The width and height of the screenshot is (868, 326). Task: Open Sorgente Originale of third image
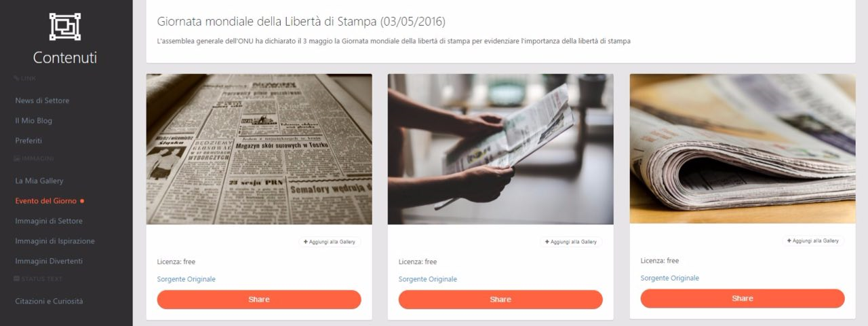click(670, 278)
